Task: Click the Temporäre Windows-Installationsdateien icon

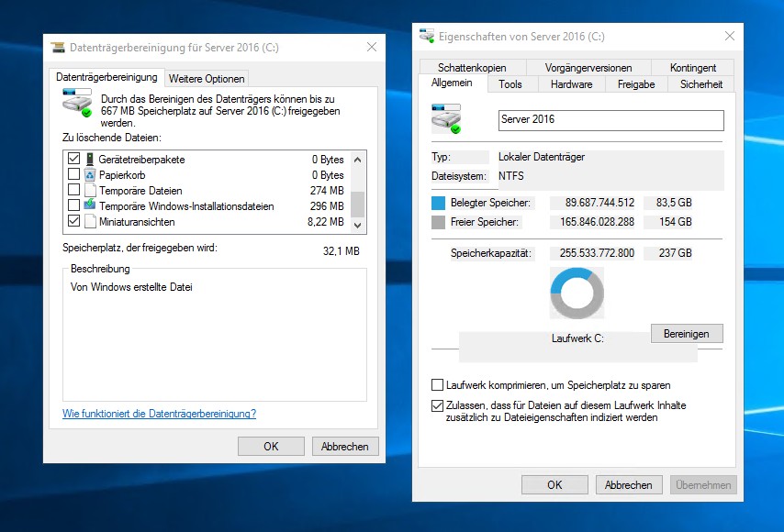Action: click(x=90, y=205)
